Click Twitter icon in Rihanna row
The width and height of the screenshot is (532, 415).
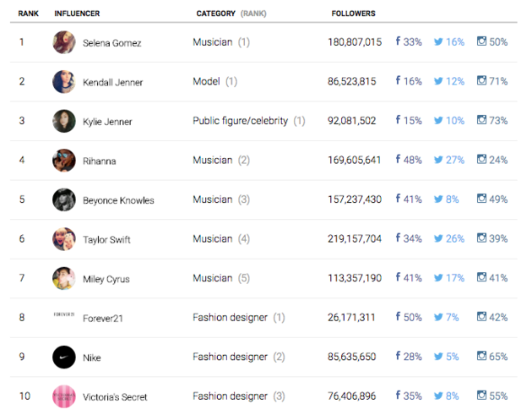pyautogui.click(x=438, y=160)
